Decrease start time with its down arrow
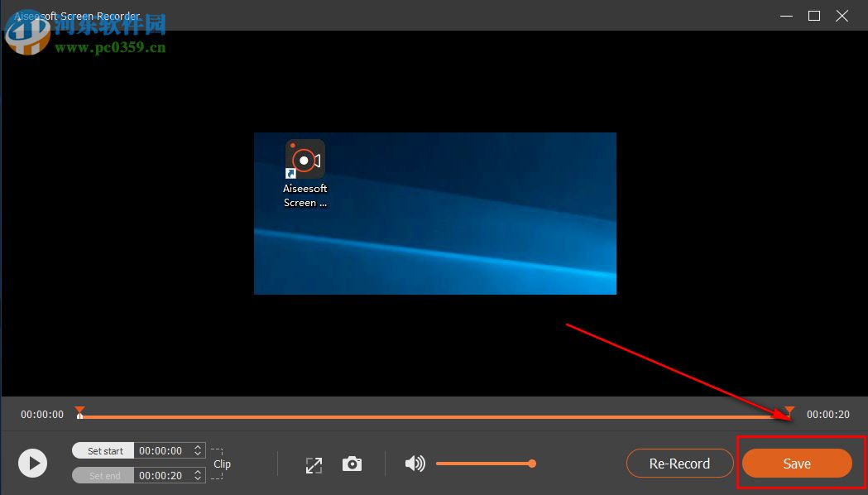 [198, 454]
